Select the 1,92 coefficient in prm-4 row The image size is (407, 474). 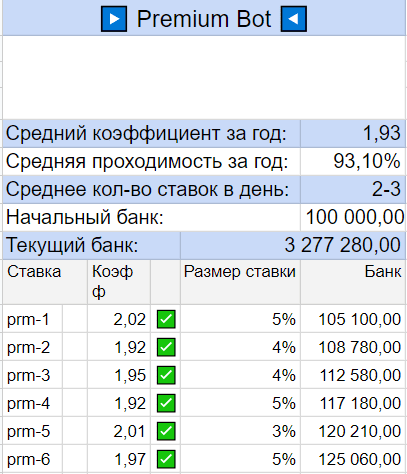119,403
